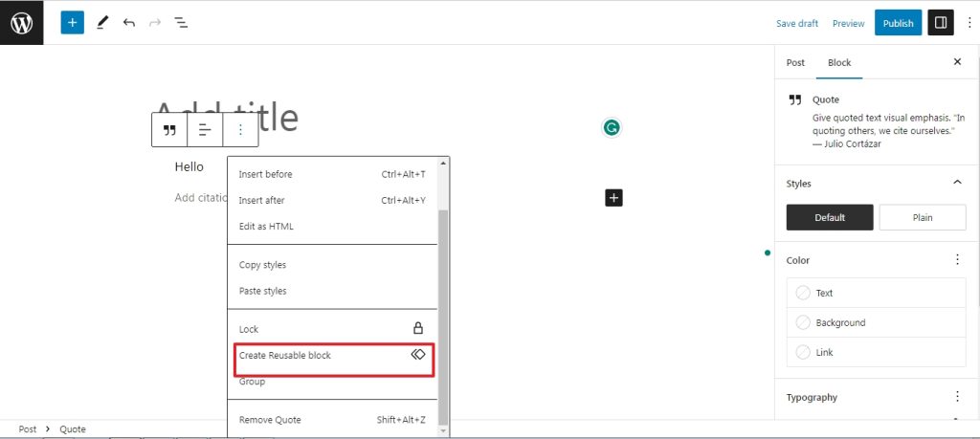The width and height of the screenshot is (980, 439).
Task: Click the Quote block type icon
Action: [169, 130]
